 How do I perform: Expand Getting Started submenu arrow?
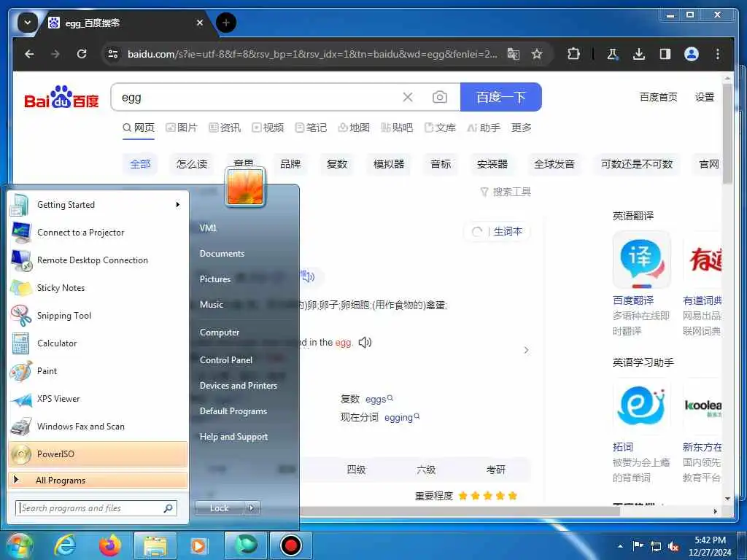click(178, 205)
